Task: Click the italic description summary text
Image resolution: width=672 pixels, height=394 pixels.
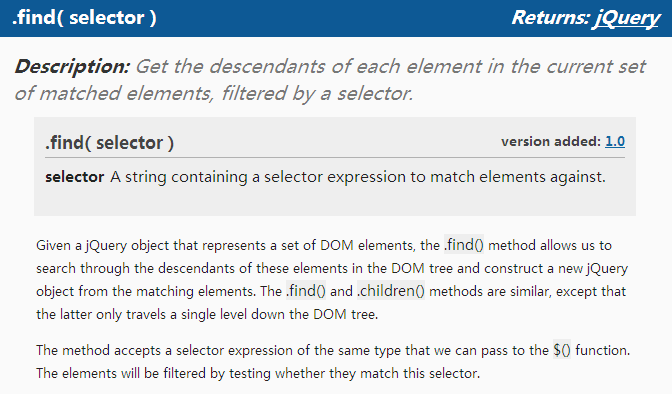Action: pyautogui.click(x=330, y=80)
